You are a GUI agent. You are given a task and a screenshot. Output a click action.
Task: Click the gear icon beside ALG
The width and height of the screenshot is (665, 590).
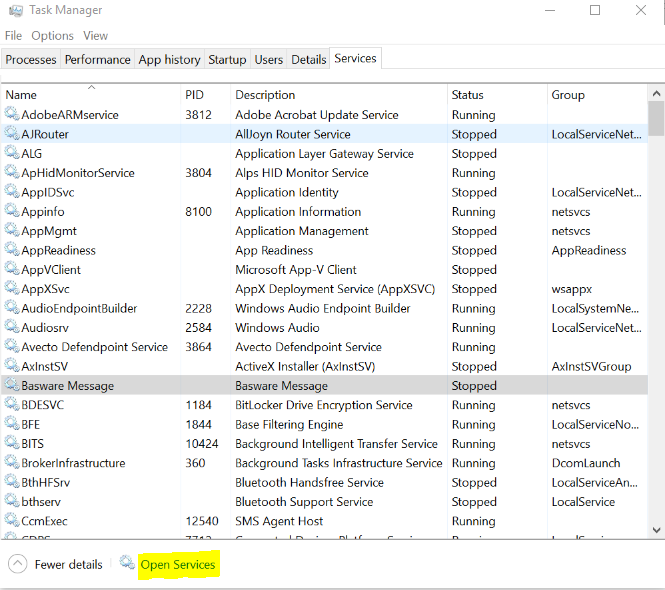tap(12, 153)
